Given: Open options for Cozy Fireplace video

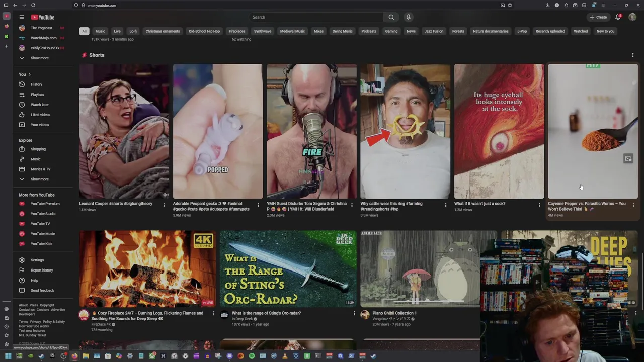Looking at the screenshot, I should click(213, 313).
